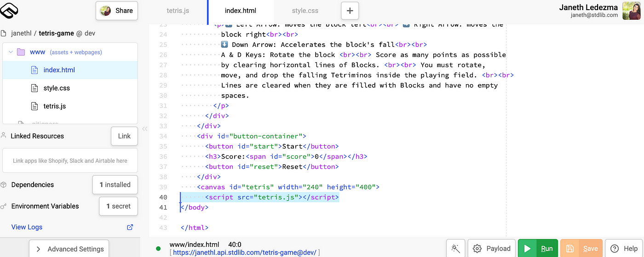Click the Linked Resources person icon
This screenshot has width=644, height=257.
pyautogui.click(x=4, y=136)
